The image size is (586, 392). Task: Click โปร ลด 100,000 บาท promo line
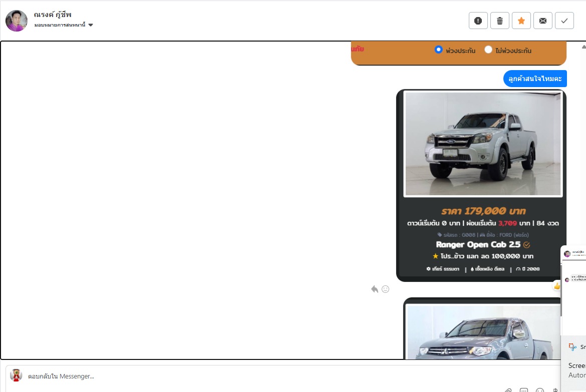pyautogui.click(x=483, y=256)
